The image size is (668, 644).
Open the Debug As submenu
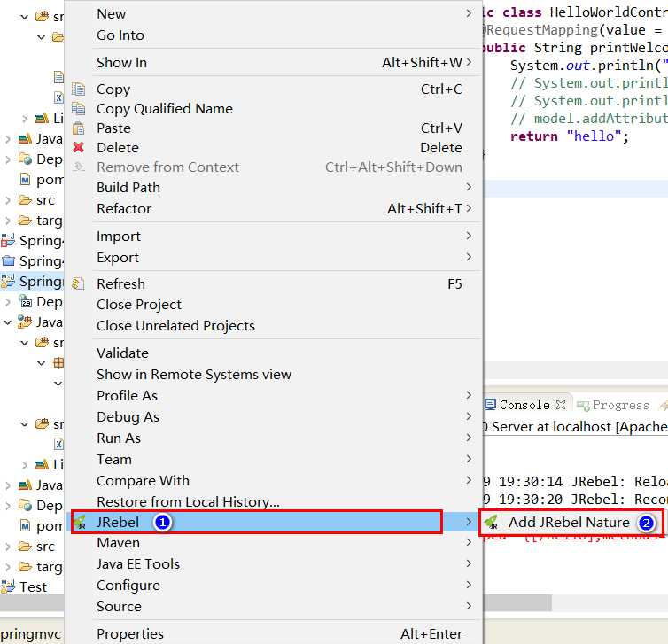point(275,417)
